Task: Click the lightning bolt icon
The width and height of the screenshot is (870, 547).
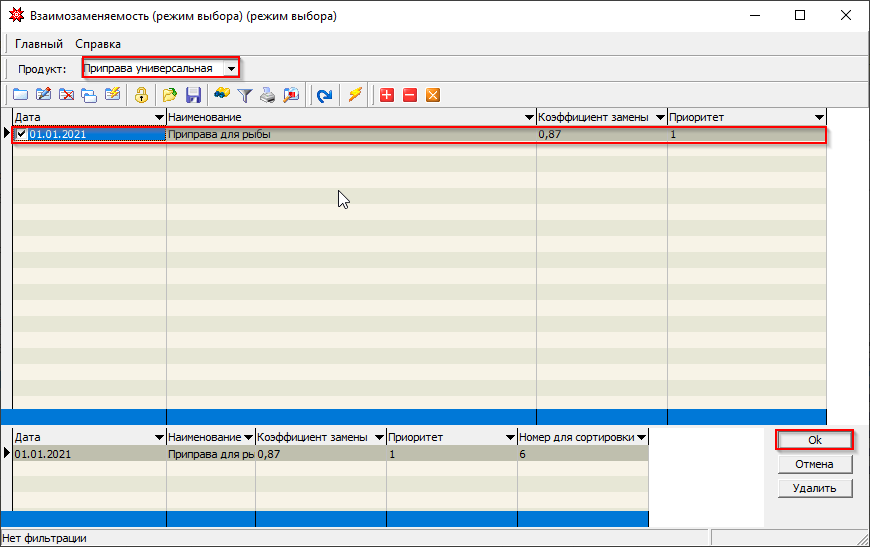Action: pyautogui.click(x=354, y=95)
